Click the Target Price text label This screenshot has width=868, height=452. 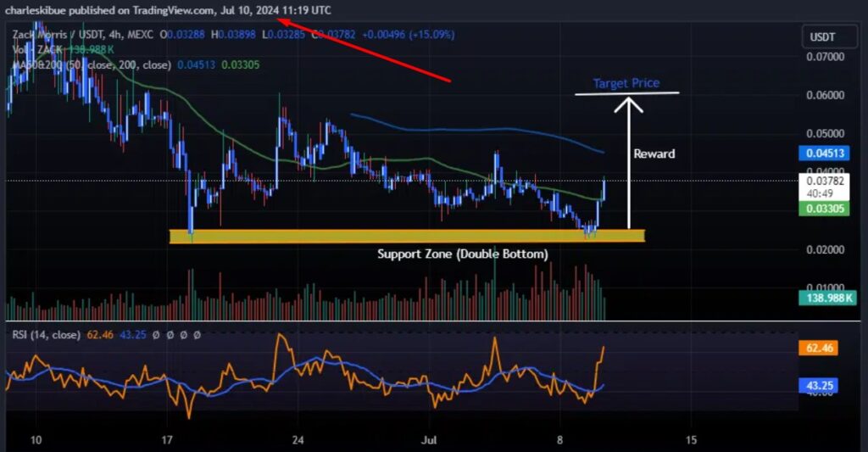click(x=626, y=83)
